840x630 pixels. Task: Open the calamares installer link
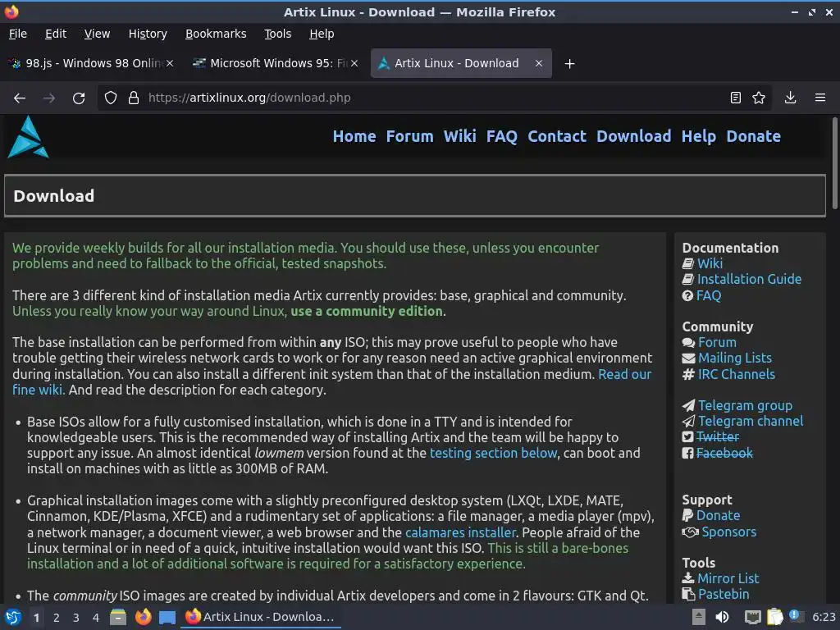460,532
